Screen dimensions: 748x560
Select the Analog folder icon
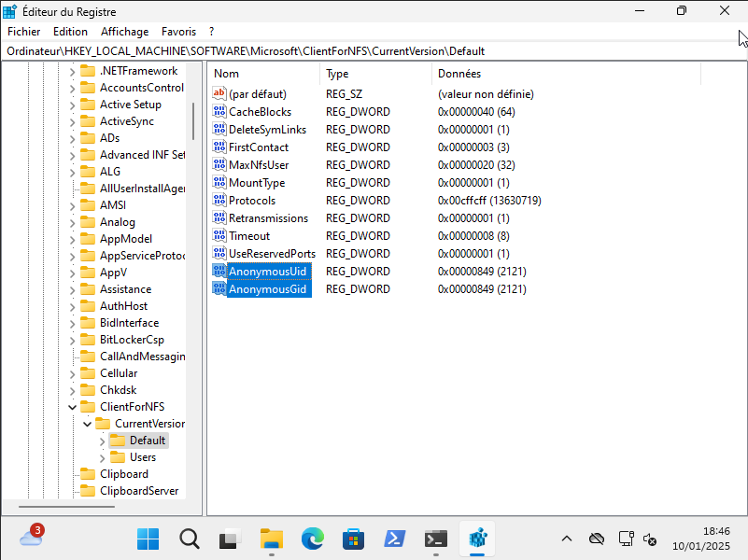point(88,222)
